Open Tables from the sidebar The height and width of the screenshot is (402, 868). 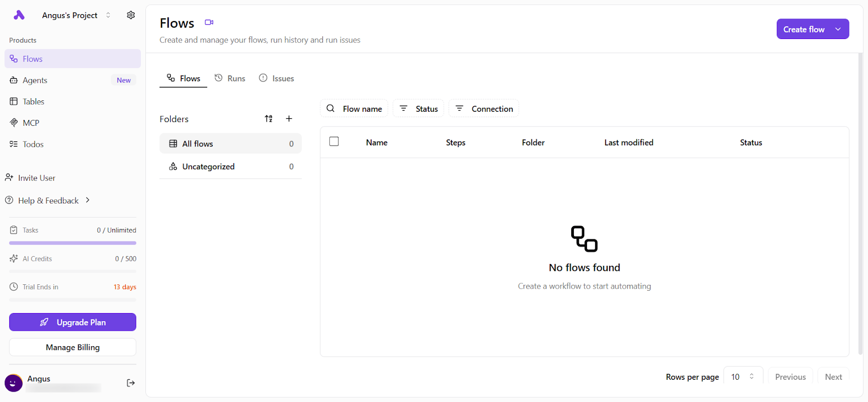(34, 101)
